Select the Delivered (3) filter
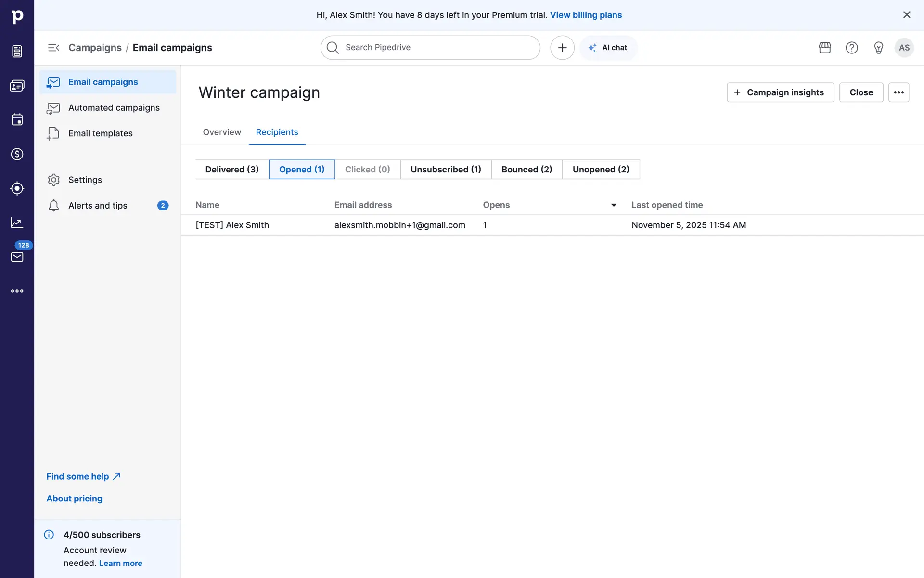This screenshot has height=578, width=924. [231, 170]
